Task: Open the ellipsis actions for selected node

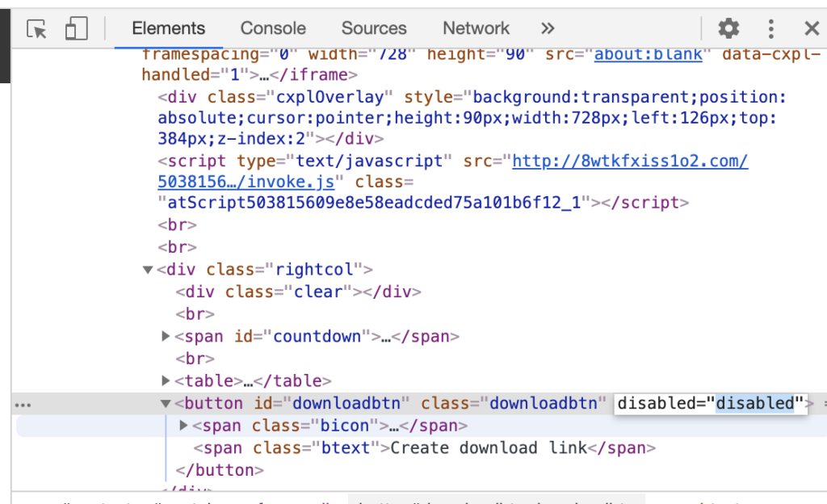Action: [23, 405]
